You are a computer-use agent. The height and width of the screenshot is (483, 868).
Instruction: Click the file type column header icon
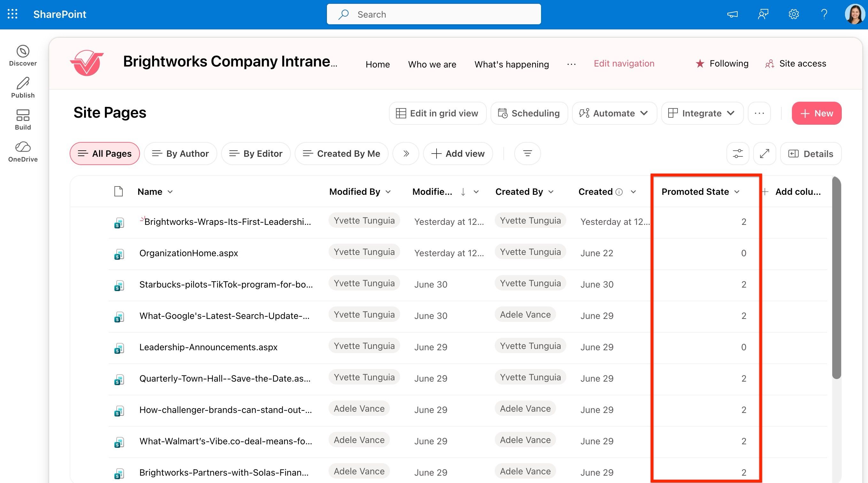[118, 191]
